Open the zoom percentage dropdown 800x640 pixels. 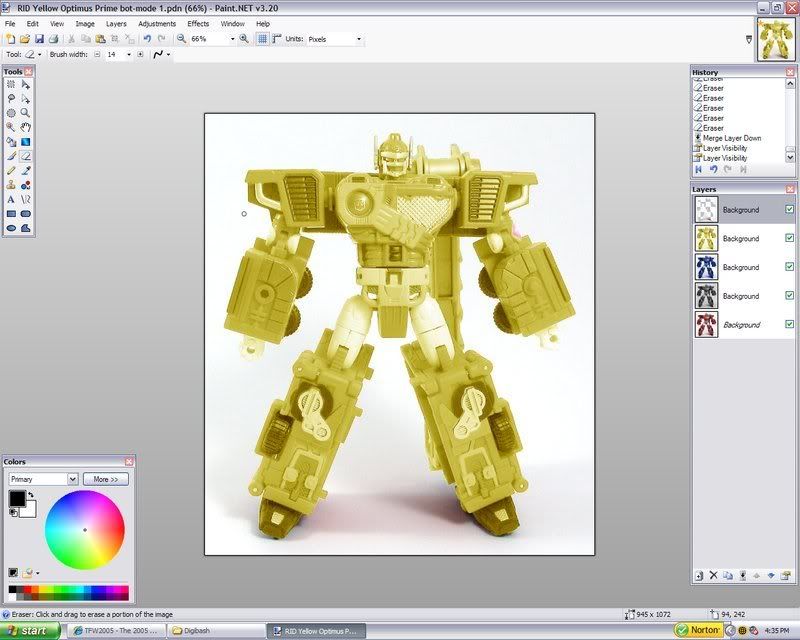233,39
